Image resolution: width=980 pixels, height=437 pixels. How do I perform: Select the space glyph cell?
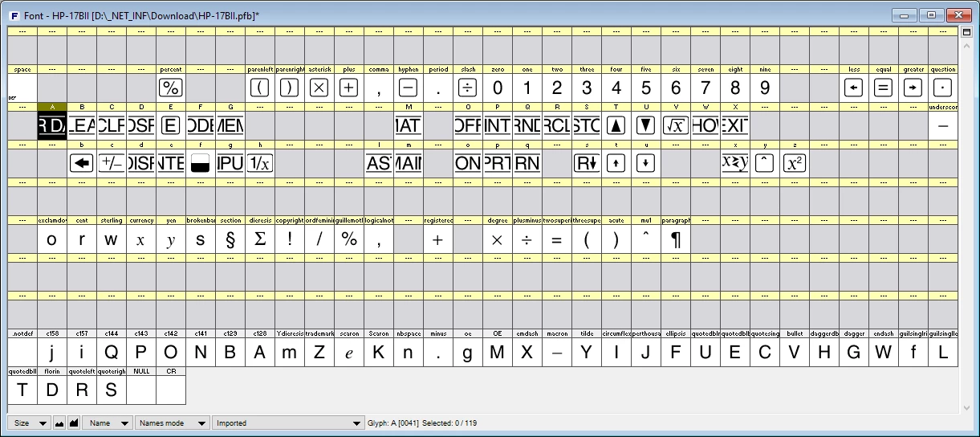click(x=22, y=88)
